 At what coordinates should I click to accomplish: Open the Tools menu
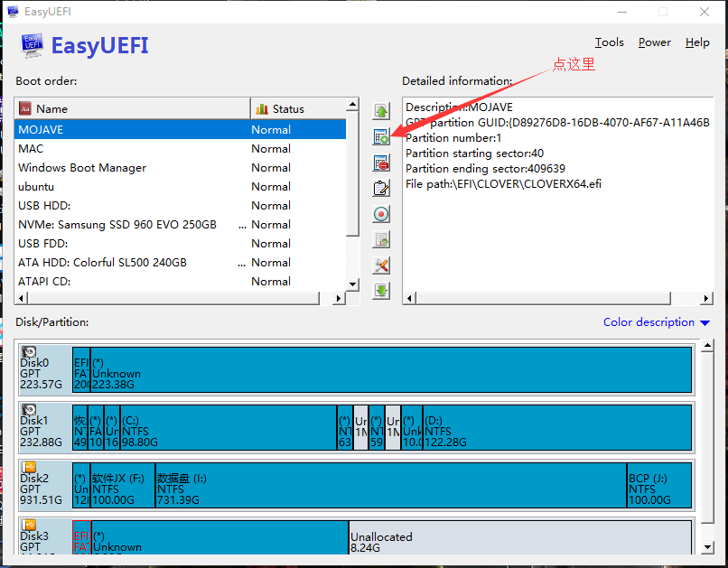pos(609,42)
